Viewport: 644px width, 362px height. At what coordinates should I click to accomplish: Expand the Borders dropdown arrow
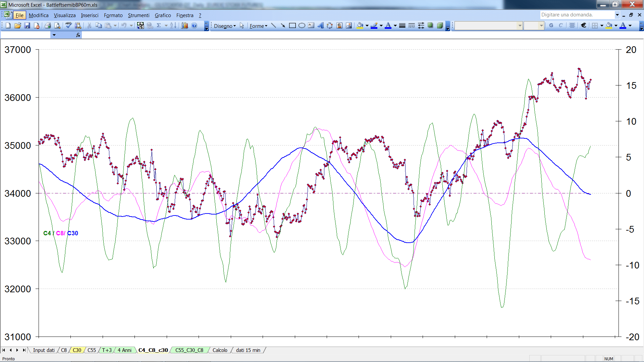click(x=602, y=25)
